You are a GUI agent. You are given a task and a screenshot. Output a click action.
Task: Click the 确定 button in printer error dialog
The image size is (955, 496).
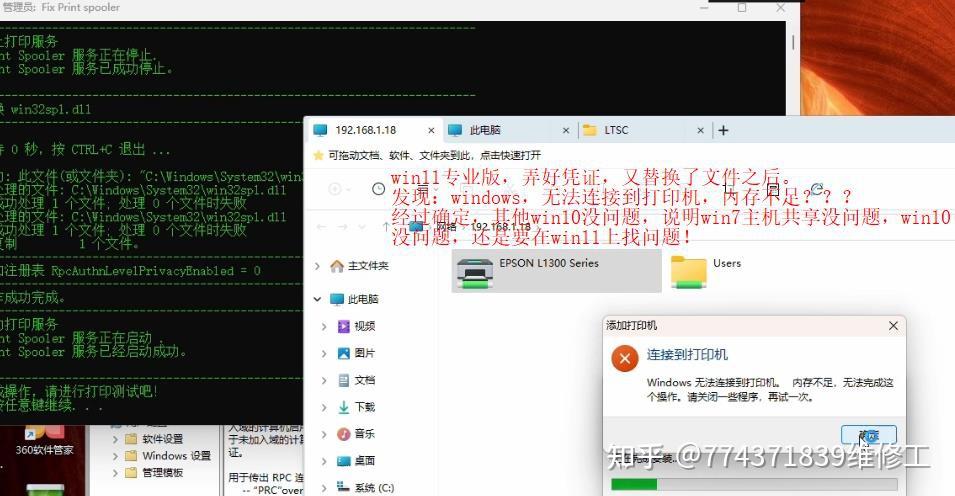(869, 435)
